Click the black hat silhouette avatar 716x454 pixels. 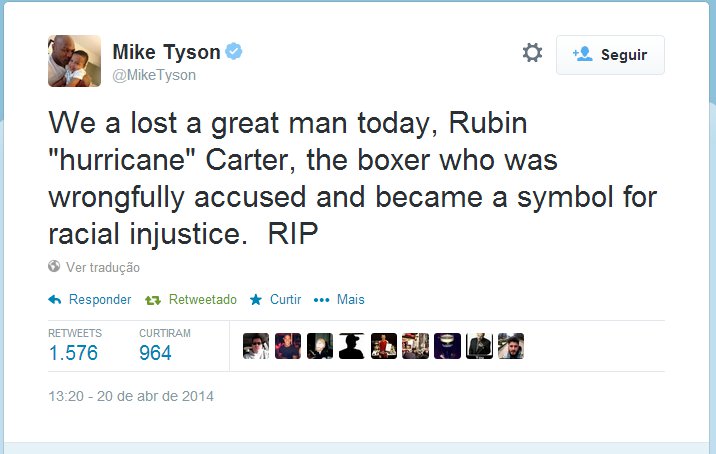tap(352, 346)
